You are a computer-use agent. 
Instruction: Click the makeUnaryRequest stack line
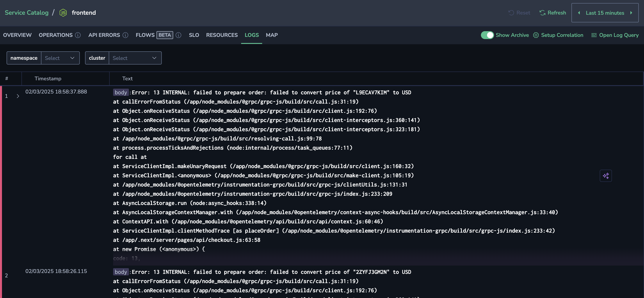[263, 166]
